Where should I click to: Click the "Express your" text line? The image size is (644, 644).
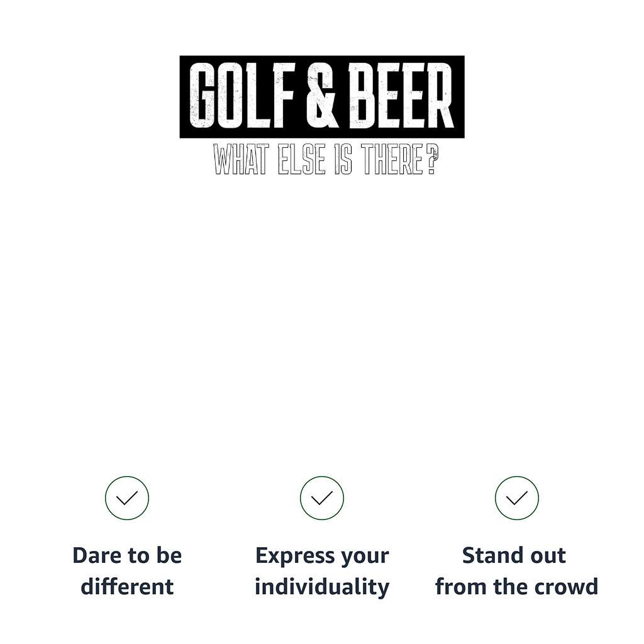pyautogui.click(x=322, y=556)
